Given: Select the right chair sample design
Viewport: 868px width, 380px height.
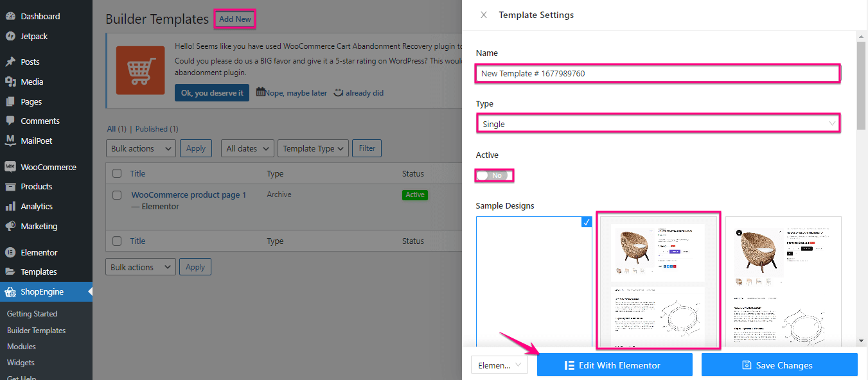Looking at the screenshot, I should click(x=783, y=282).
